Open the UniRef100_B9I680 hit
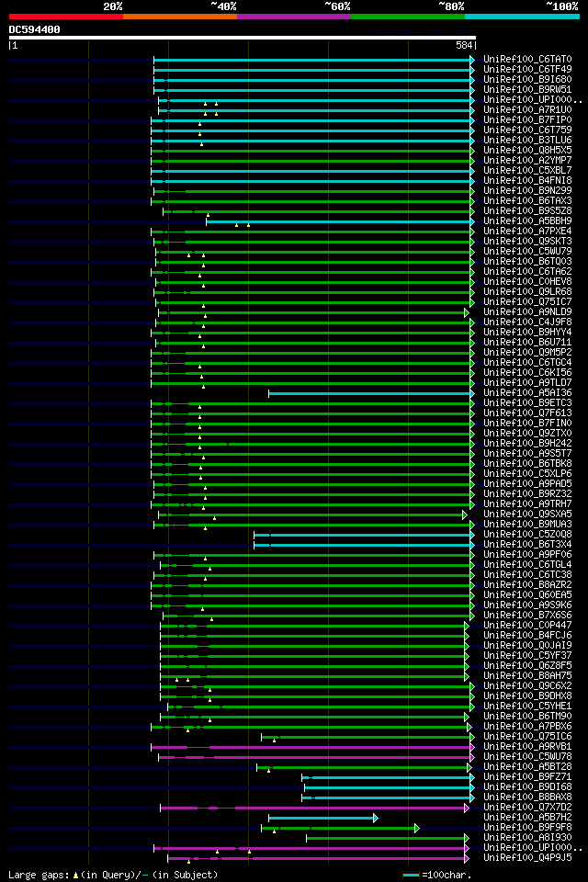The height and width of the screenshot is (882, 588). 527,79
